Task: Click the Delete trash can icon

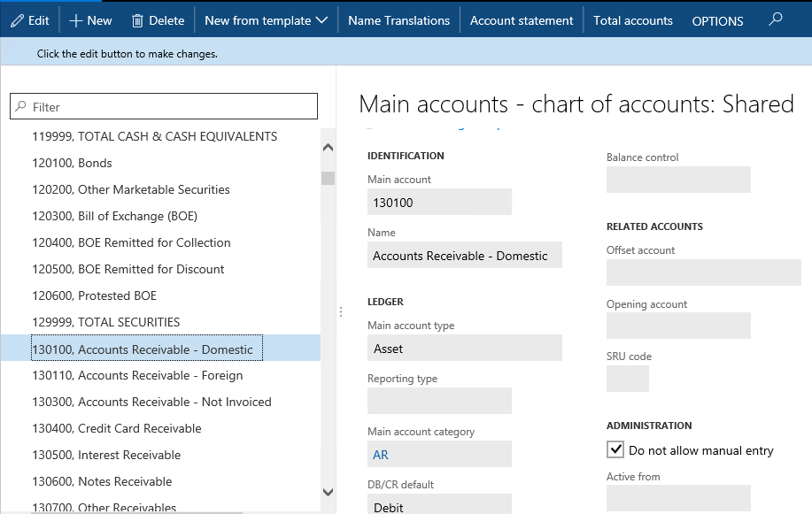Action: pos(137,20)
